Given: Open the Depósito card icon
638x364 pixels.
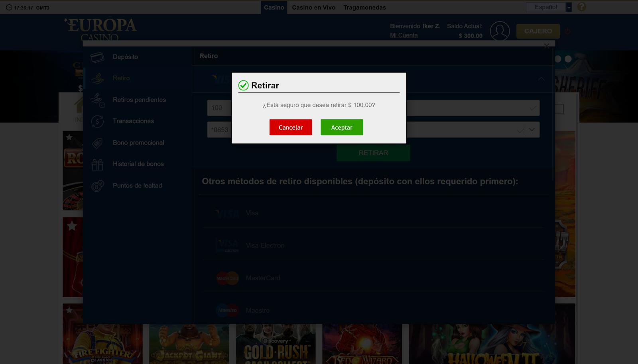Looking at the screenshot, I should [97, 57].
